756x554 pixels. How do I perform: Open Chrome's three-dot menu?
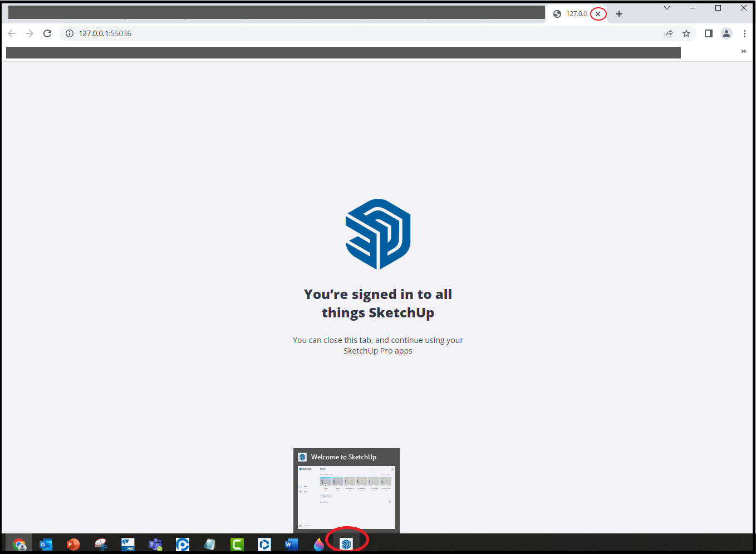click(745, 33)
